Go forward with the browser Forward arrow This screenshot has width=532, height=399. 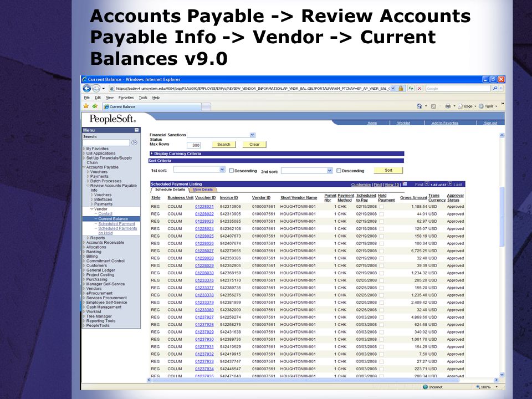point(96,89)
